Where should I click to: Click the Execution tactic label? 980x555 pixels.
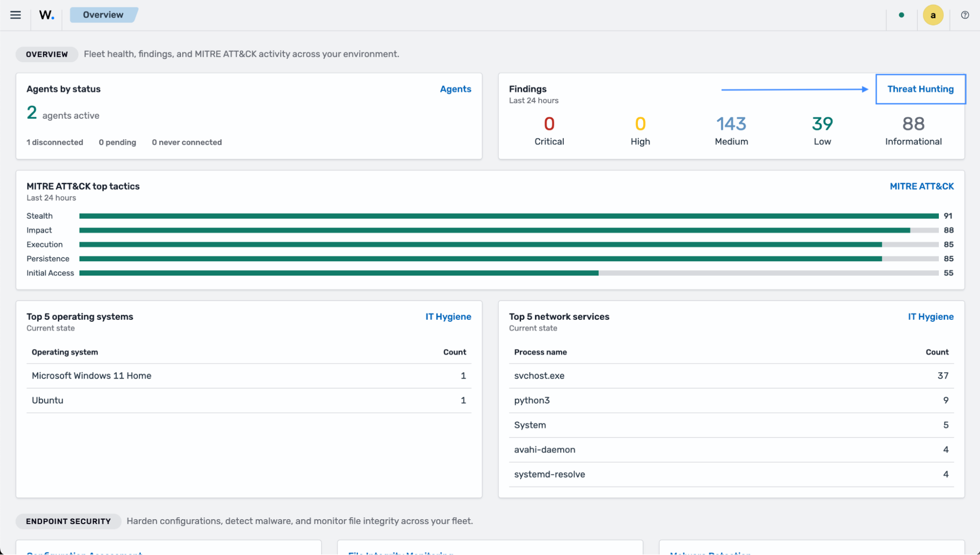45,244
